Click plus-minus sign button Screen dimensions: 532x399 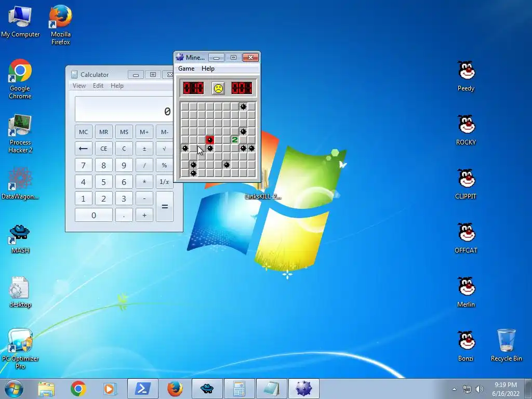pyautogui.click(x=144, y=149)
